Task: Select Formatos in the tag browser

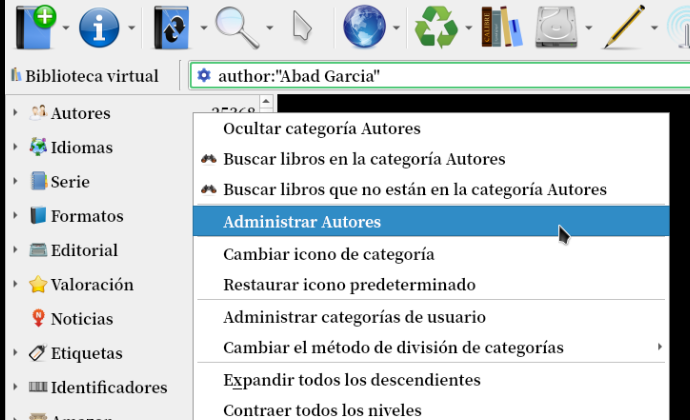Action: point(87,216)
